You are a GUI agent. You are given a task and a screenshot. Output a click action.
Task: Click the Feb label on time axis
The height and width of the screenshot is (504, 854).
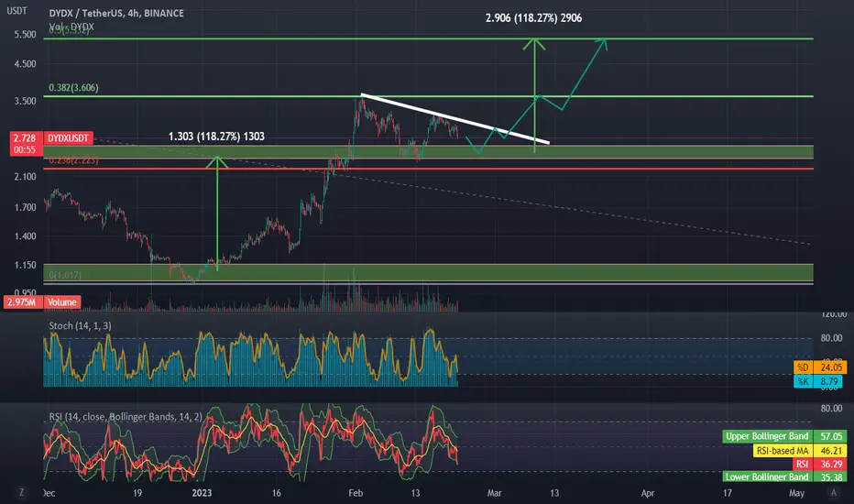coord(356,493)
